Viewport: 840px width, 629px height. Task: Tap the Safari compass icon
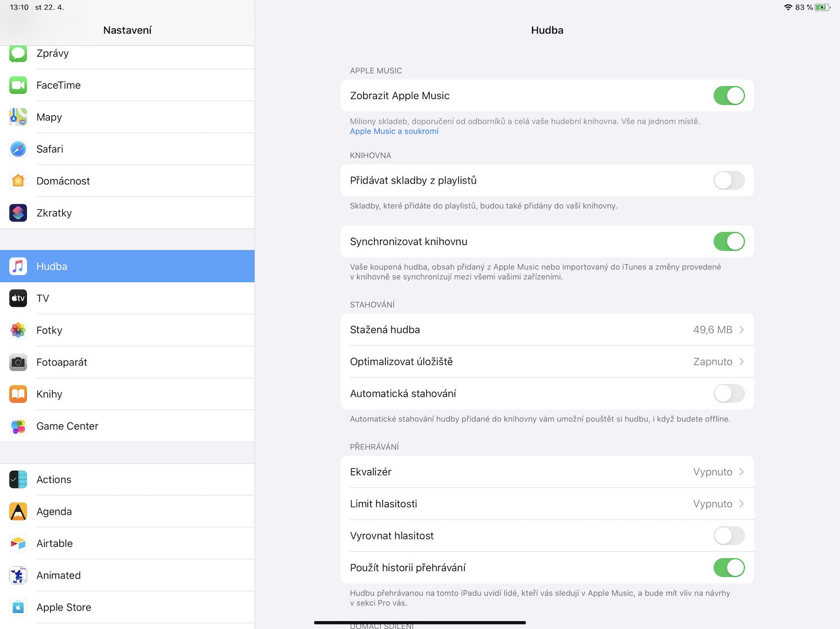18,149
